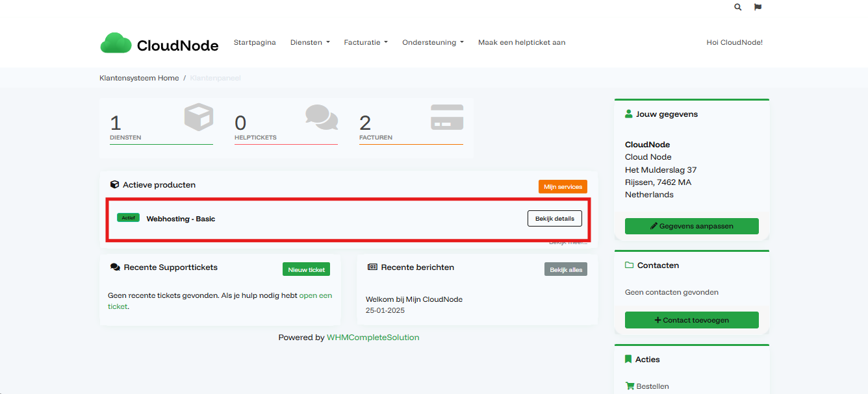Go to Startpagina in the navigation
Viewport: 868px width, 394px height.
click(255, 43)
